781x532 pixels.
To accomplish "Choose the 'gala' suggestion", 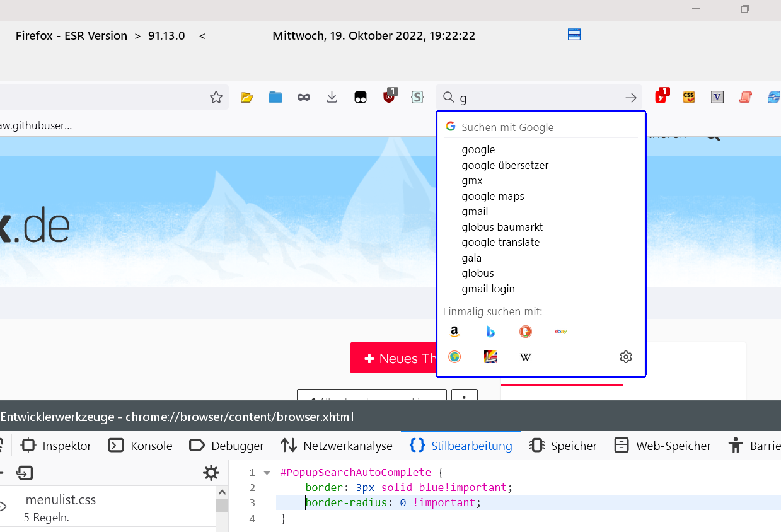I will [x=541, y=258].
